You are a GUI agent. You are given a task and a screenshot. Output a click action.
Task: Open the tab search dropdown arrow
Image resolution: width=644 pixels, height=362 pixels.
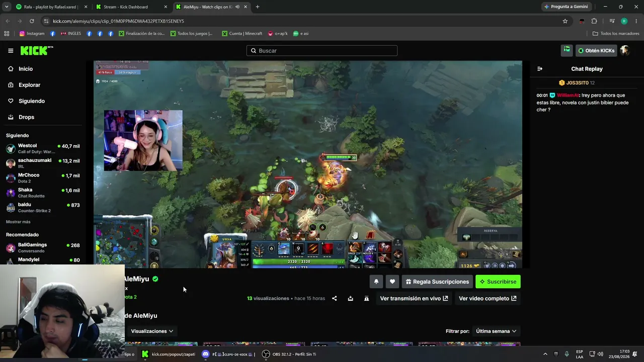point(7,7)
